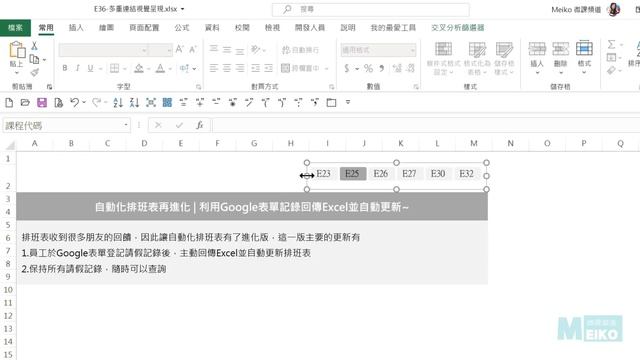Select slicer button E23
Image resolution: width=640 pixels, height=360 pixels.
point(324,174)
